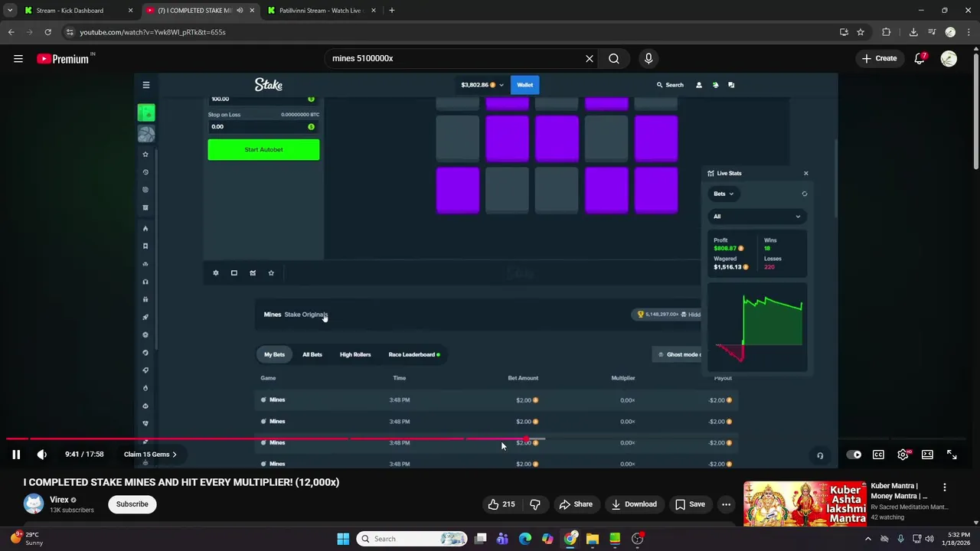Switch to All Bets tab
Viewport: 980px width, 551px height.
312,354
